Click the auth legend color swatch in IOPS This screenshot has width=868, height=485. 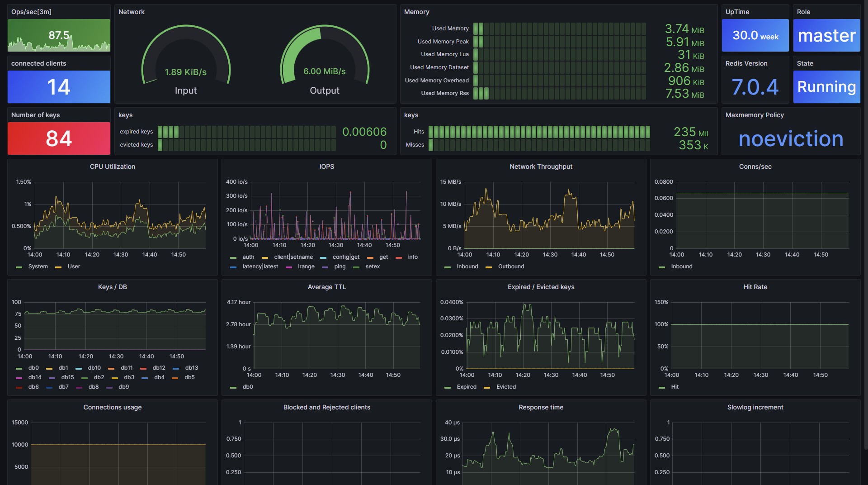point(233,257)
